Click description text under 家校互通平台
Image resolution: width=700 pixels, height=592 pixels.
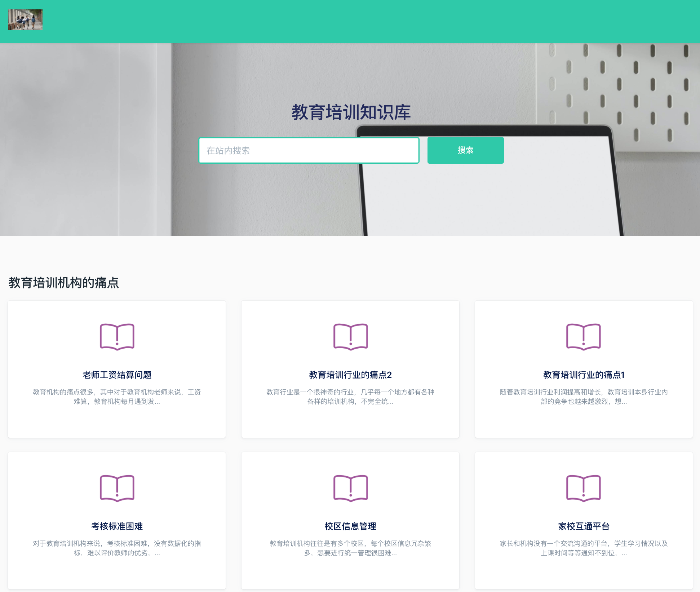click(x=584, y=548)
